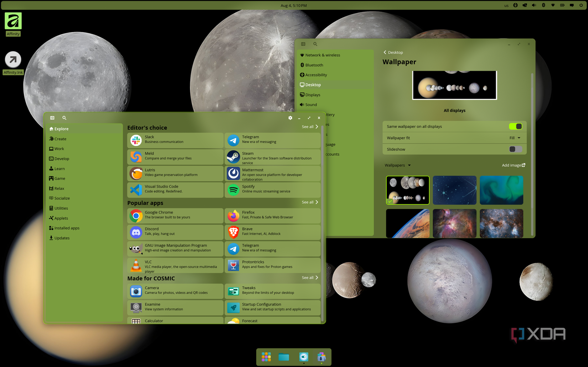Choose the blue starfield wallpaper thumbnail
588x367 pixels.
[454, 190]
